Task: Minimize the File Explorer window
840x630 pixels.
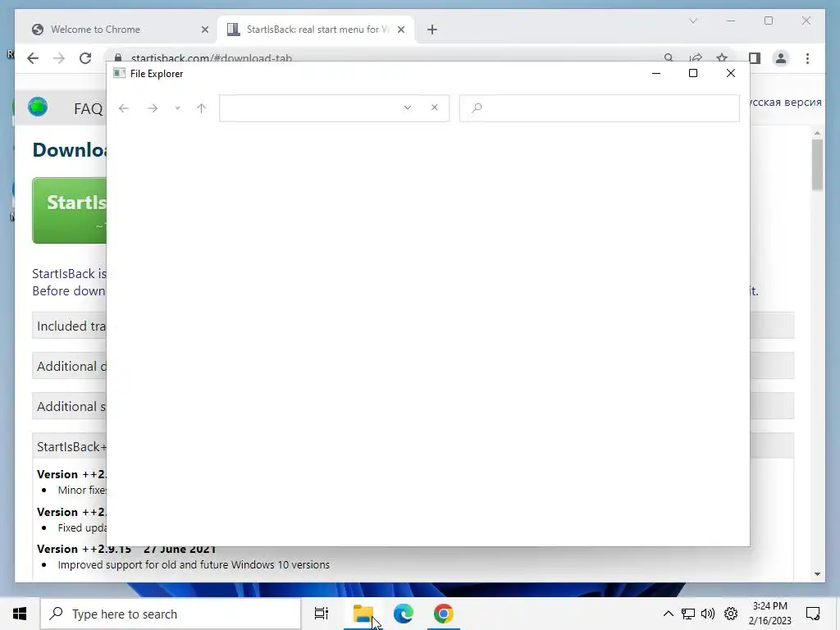Action: click(656, 73)
